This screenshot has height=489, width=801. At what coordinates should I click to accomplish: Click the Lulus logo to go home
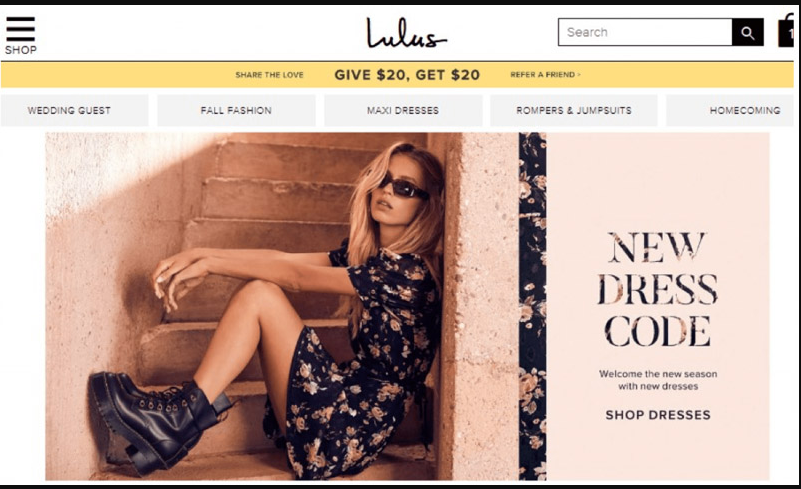407,33
